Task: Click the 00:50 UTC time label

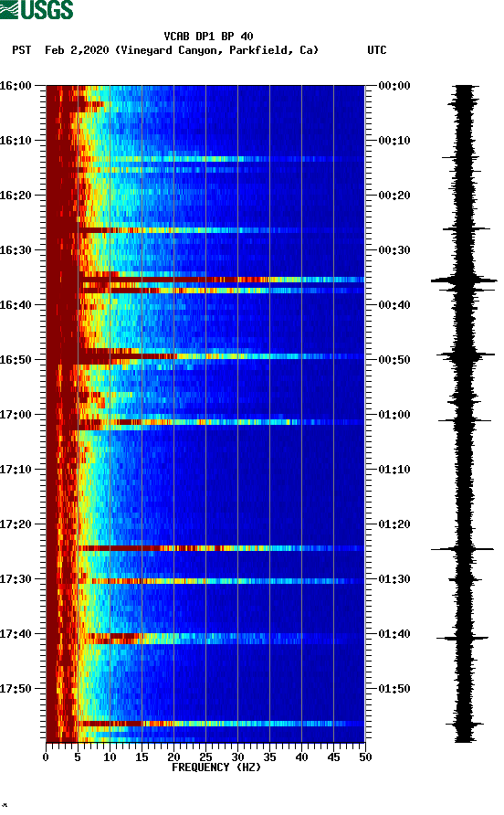Action: [394, 360]
